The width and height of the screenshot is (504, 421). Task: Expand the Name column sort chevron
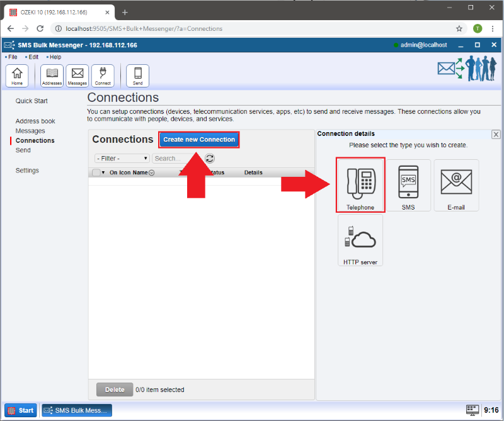pos(152,173)
